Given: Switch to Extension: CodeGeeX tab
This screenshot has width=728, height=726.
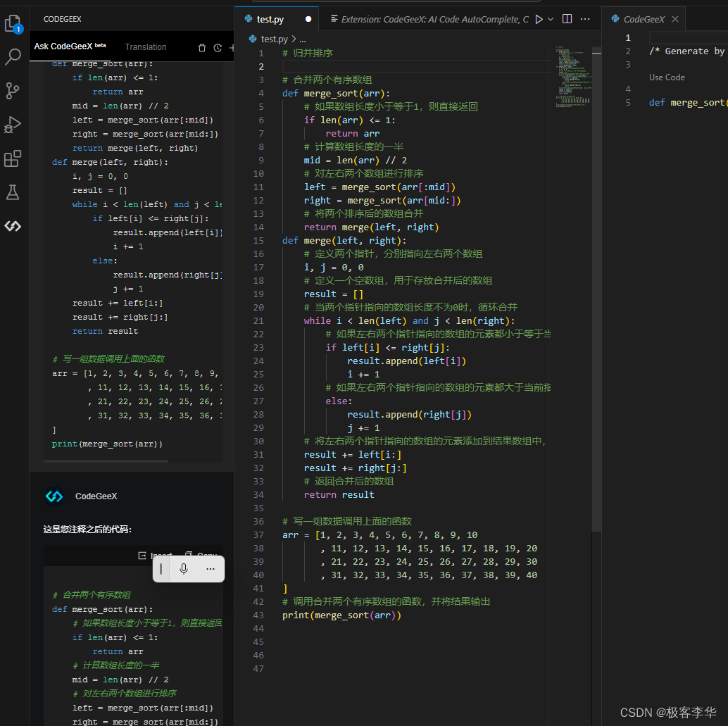Looking at the screenshot, I should [x=430, y=19].
